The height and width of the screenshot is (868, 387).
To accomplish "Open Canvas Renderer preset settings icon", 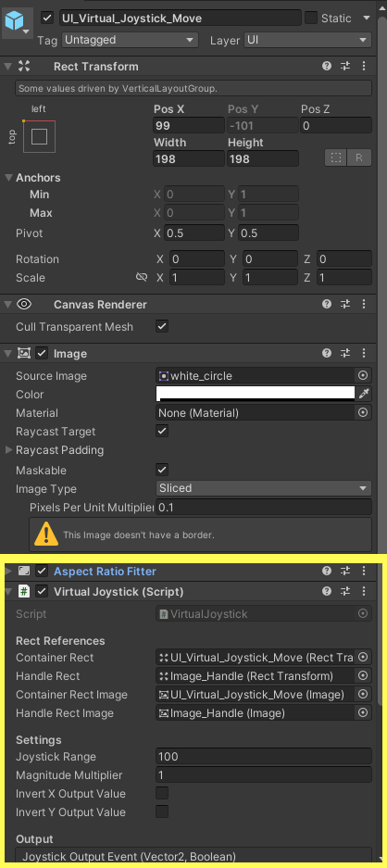I will pos(345,304).
